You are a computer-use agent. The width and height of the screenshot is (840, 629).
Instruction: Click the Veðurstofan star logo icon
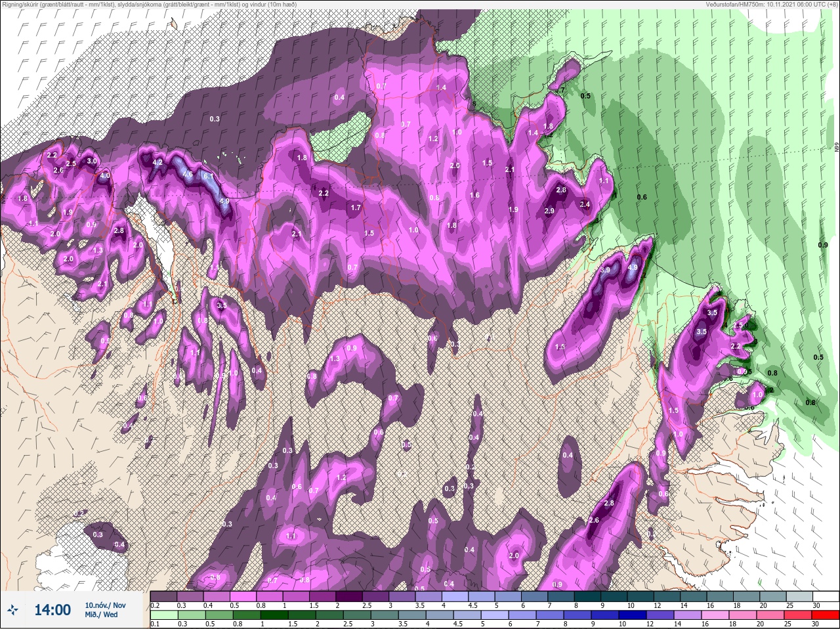coord(13,610)
